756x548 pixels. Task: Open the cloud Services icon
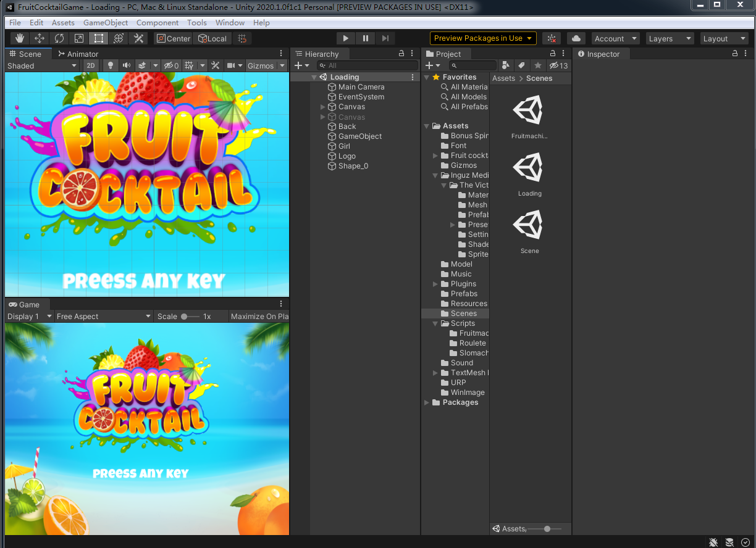click(576, 38)
